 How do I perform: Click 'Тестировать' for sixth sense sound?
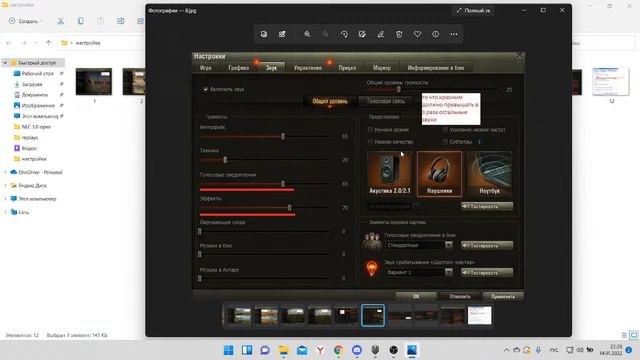[x=487, y=272]
